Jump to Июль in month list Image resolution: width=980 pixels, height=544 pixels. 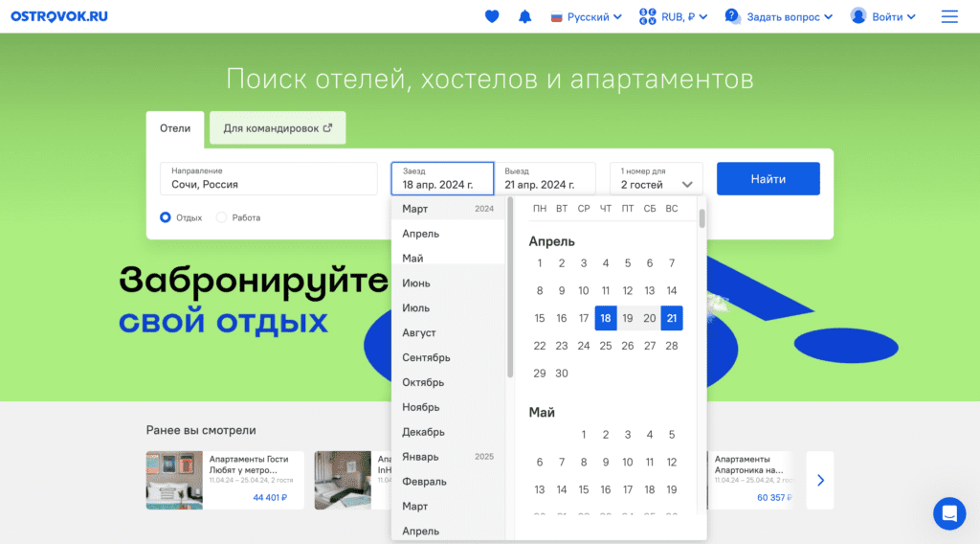click(x=448, y=307)
